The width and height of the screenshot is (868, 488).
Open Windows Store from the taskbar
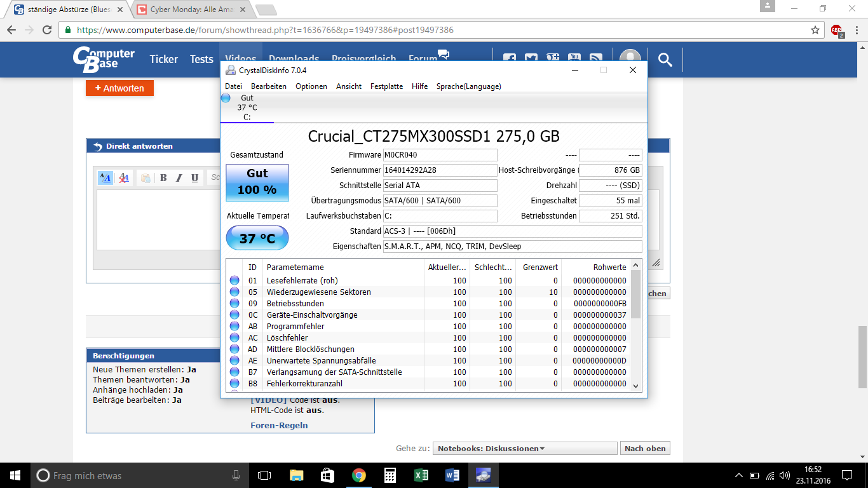point(327,475)
